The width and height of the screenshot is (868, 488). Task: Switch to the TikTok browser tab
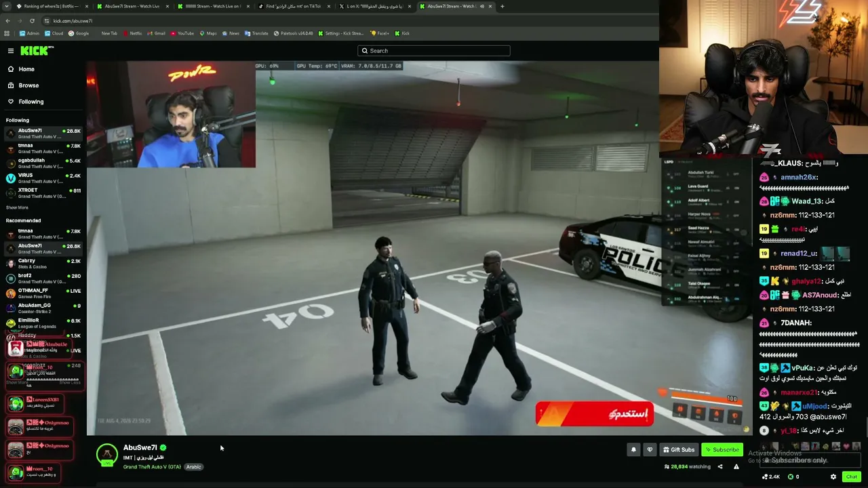[x=294, y=6]
